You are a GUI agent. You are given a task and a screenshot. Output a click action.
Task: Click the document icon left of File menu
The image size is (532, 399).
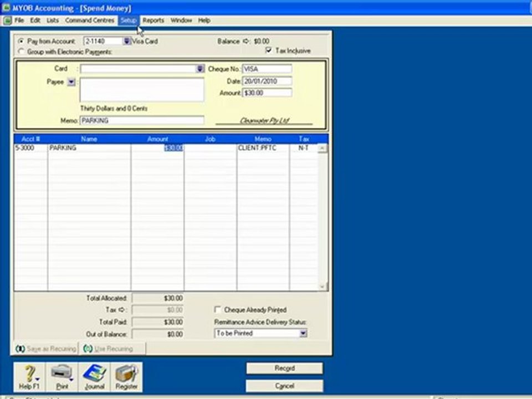7,21
